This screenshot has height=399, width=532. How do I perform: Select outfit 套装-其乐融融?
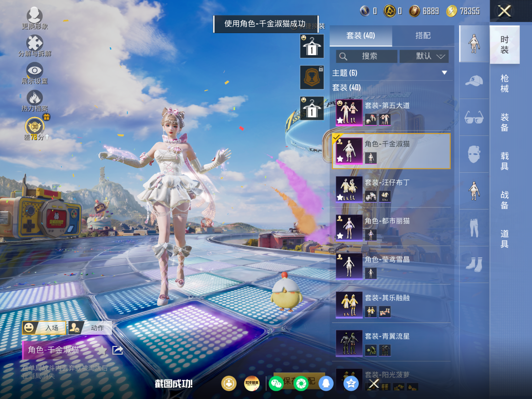coord(391,305)
